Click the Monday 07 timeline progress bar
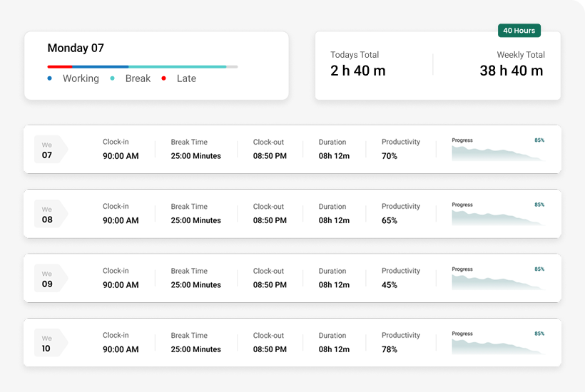 click(x=143, y=66)
